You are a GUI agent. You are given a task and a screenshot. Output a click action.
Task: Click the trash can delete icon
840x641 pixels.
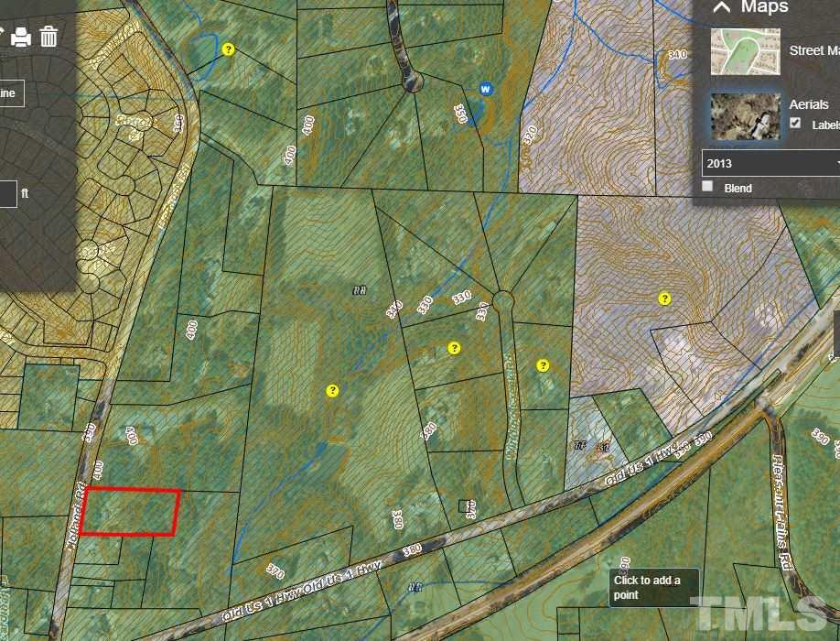[48, 37]
